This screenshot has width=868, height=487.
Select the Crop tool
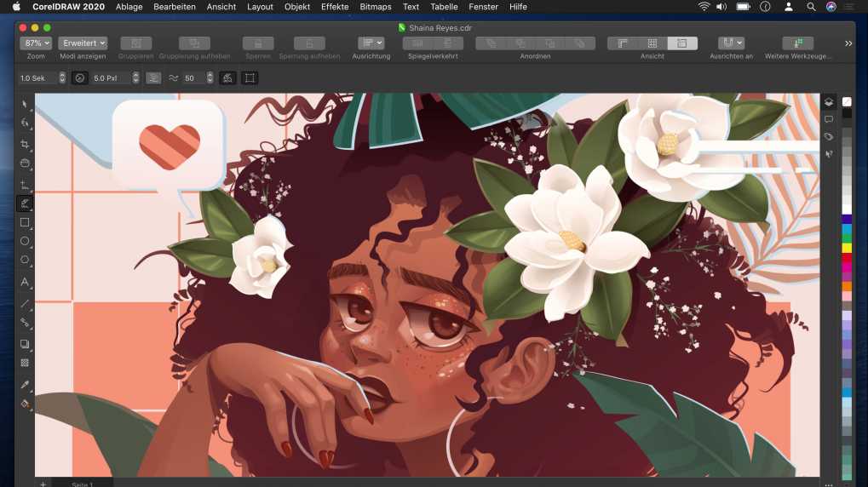tap(25, 145)
